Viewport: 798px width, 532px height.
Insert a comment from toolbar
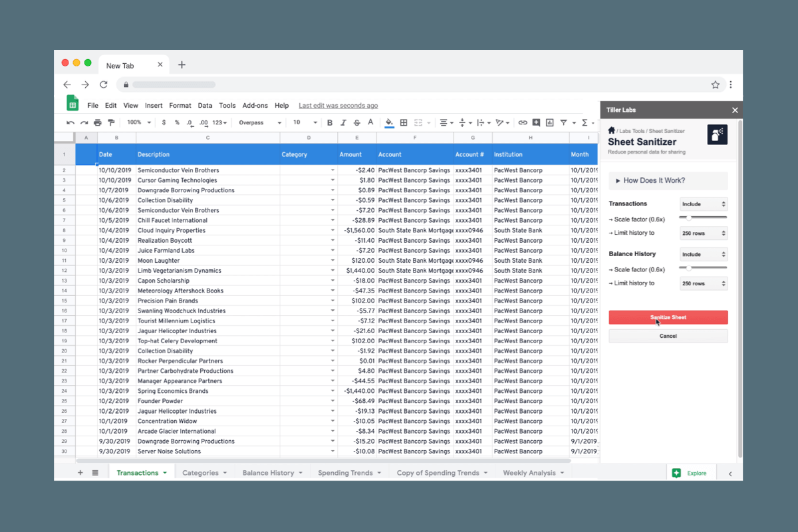point(536,122)
